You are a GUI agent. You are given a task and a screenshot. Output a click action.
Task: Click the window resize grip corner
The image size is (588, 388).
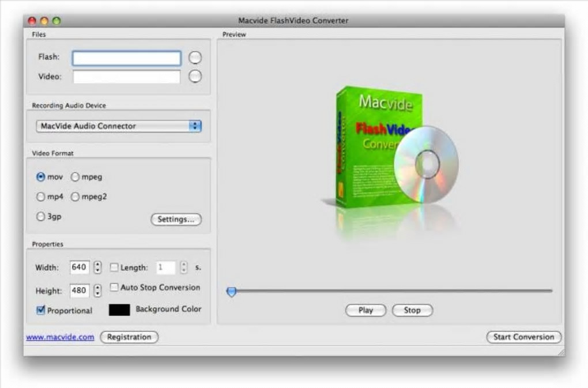pyautogui.click(x=561, y=352)
